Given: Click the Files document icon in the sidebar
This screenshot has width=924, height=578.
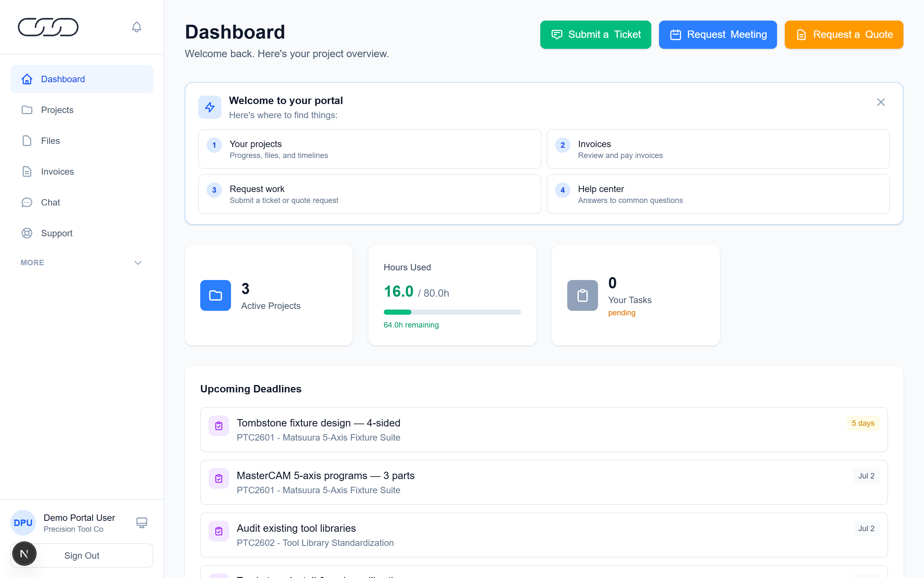Looking at the screenshot, I should 27,141.
